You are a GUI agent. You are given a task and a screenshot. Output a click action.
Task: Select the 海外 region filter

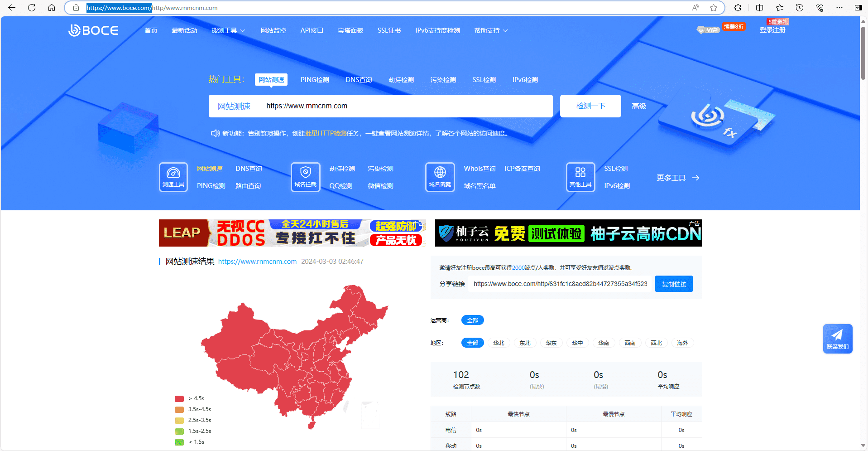point(682,343)
